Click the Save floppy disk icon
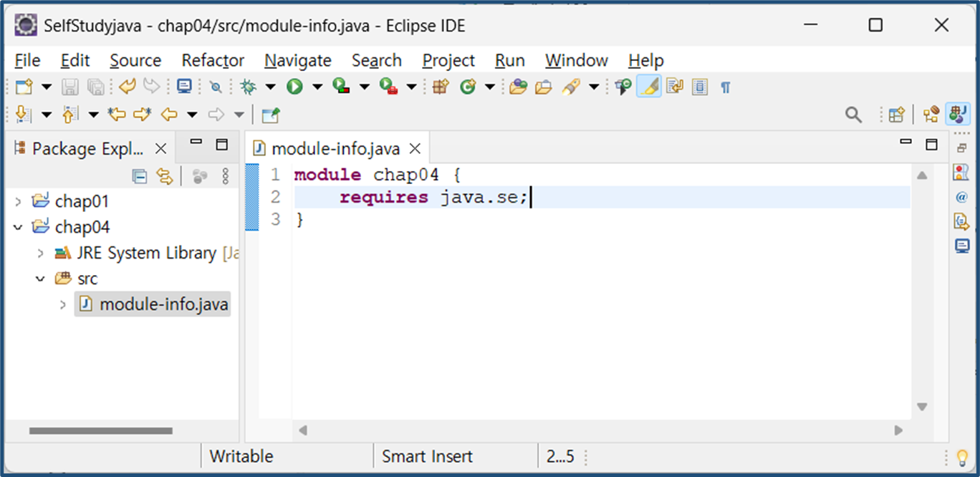Image resolution: width=980 pixels, height=477 pixels. pyautogui.click(x=69, y=87)
